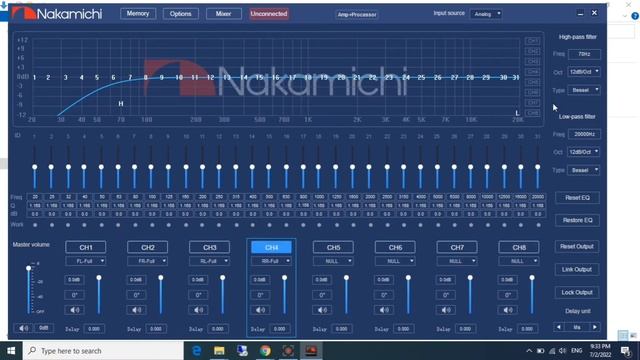The width and height of the screenshot is (640, 360).
Task: Click the CH1 Delay value field
Action: click(94, 329)
